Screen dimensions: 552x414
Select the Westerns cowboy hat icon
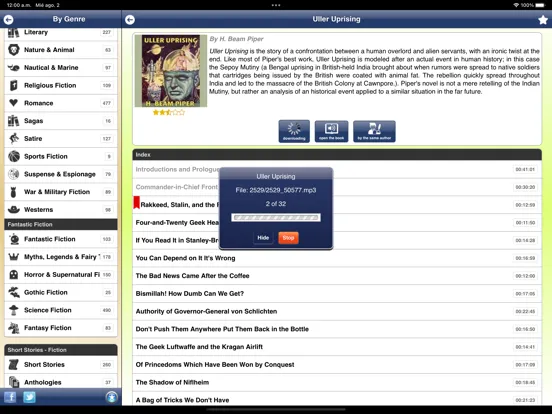point(14,209)
